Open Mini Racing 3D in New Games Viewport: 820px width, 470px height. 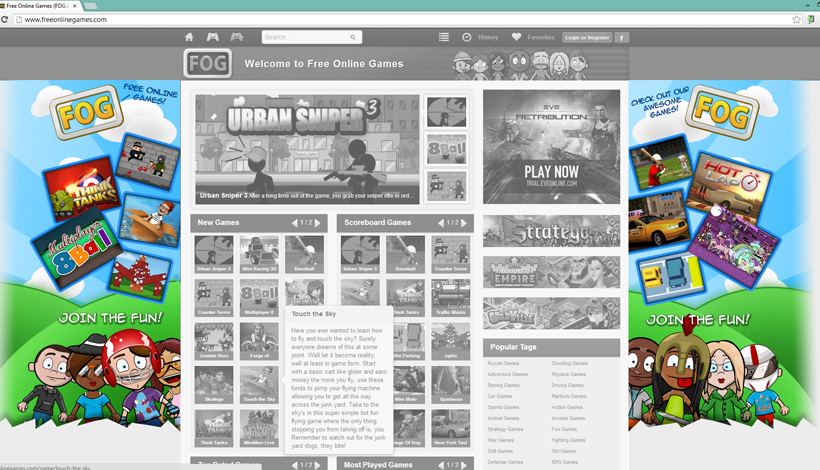click(x=259, y=254)
